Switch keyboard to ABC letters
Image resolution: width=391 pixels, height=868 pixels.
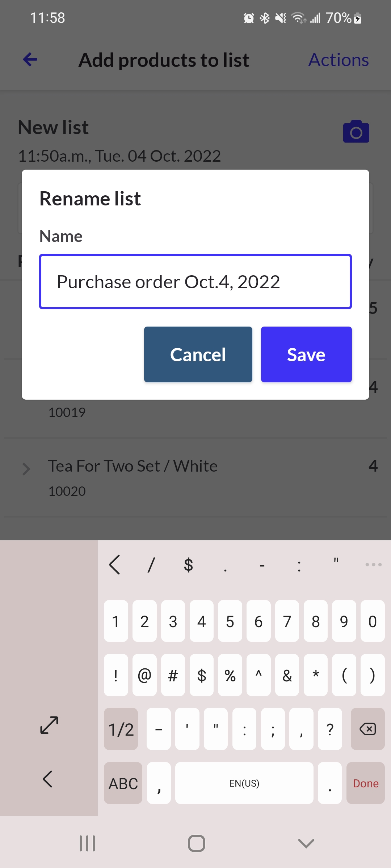(x=123, y=783)
